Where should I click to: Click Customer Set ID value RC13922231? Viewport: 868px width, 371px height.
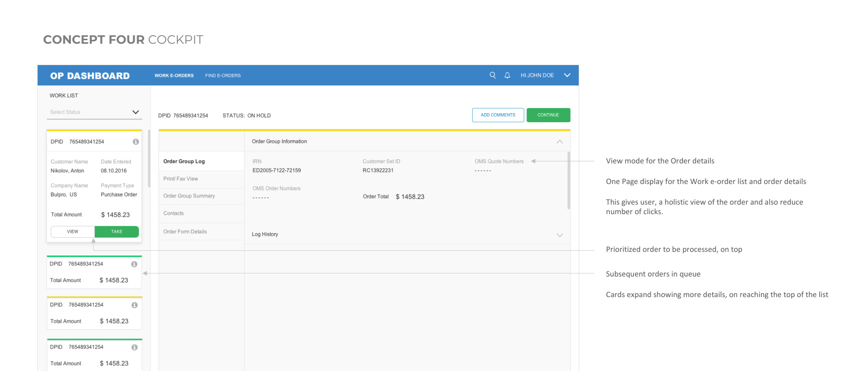tap(378, 170)
